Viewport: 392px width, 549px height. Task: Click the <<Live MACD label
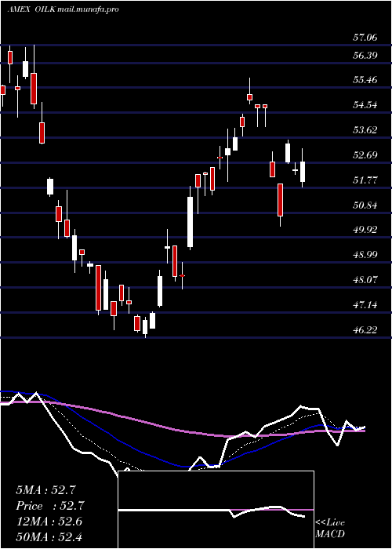pos(330,528)
